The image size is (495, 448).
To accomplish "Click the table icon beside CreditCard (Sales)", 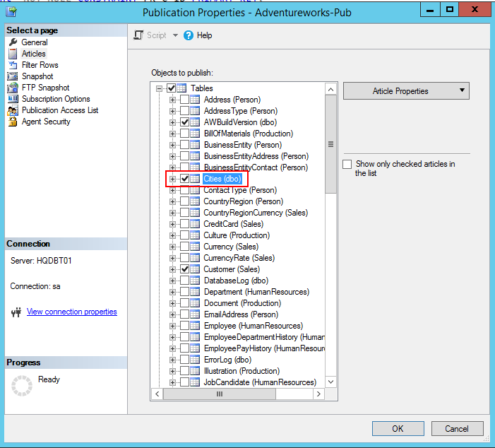I will click(195, 224).
